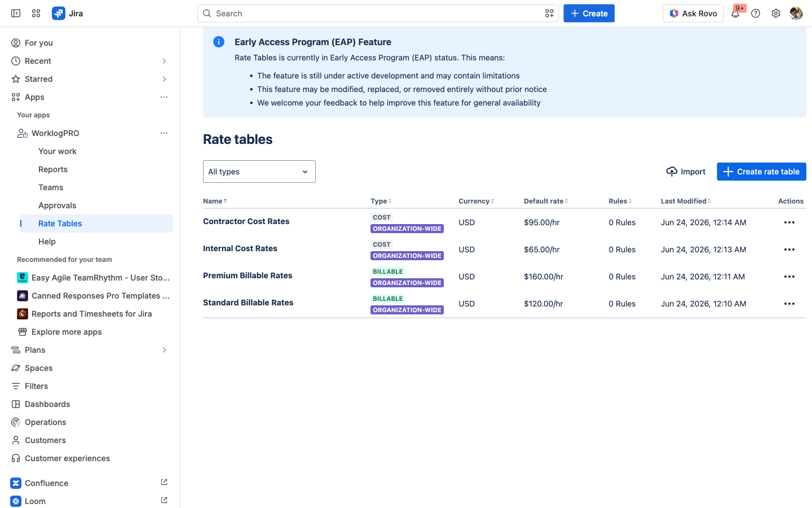The width and height of the screenshot is (812, 508).
Task: Click Reports and Timesheets for Jira icon
Action: [x=23, y=314]
